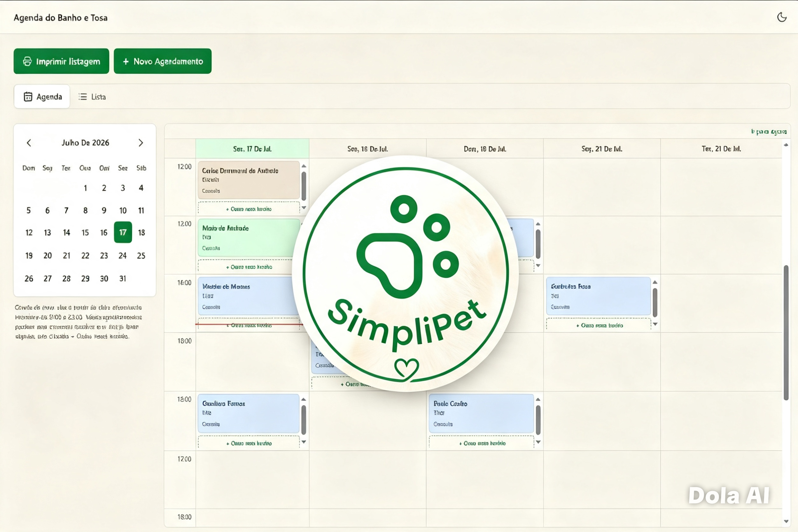
Task: Select day 10 in the mini calendar
Action: [x=123, y=210]
